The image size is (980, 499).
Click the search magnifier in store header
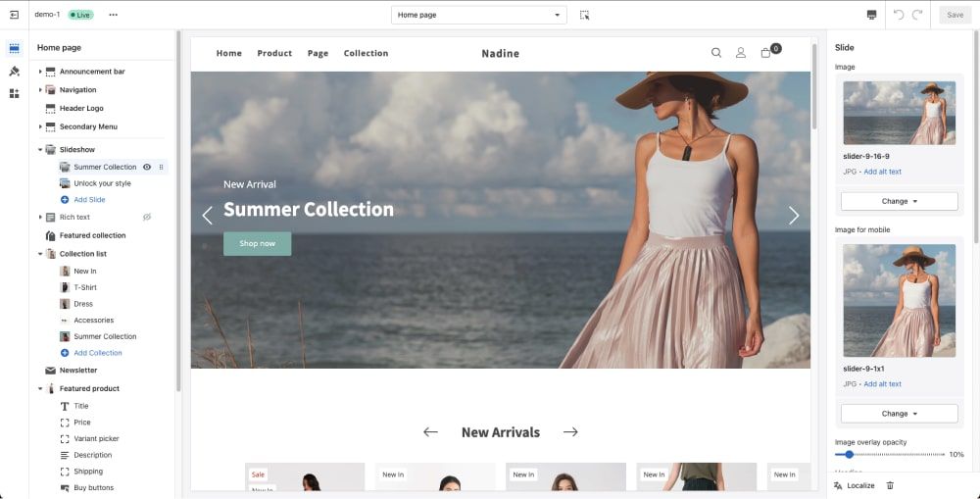(x=716, y=53)
